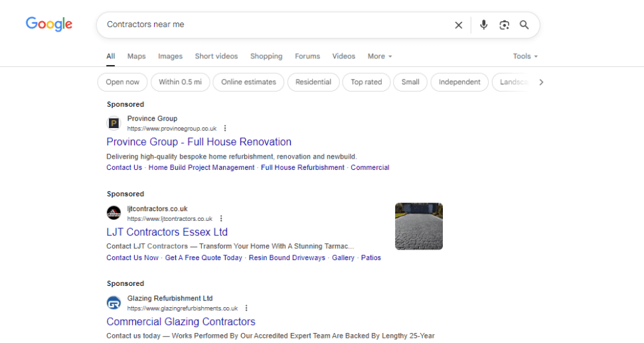Toggle the Open now filter chip
This screenshot has height=343, width=644.
click(122, 82)
